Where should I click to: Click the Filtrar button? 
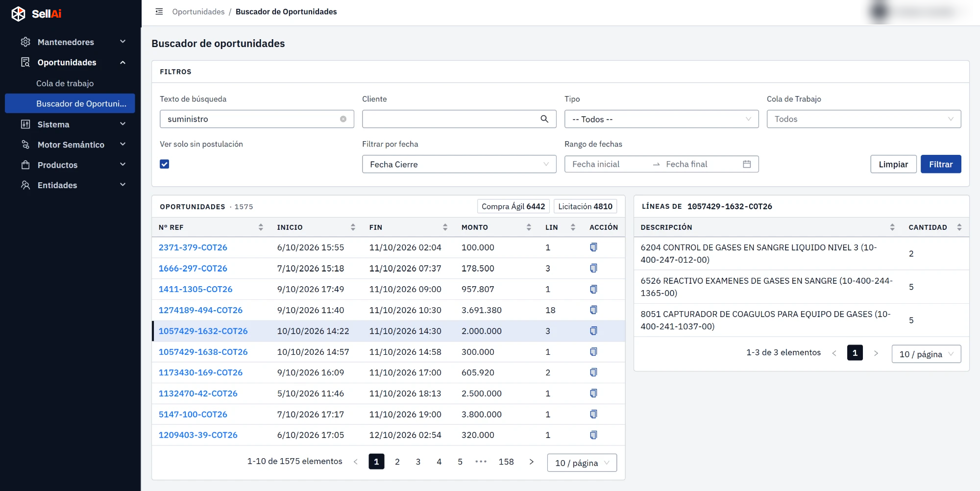[x=941, y=164]
